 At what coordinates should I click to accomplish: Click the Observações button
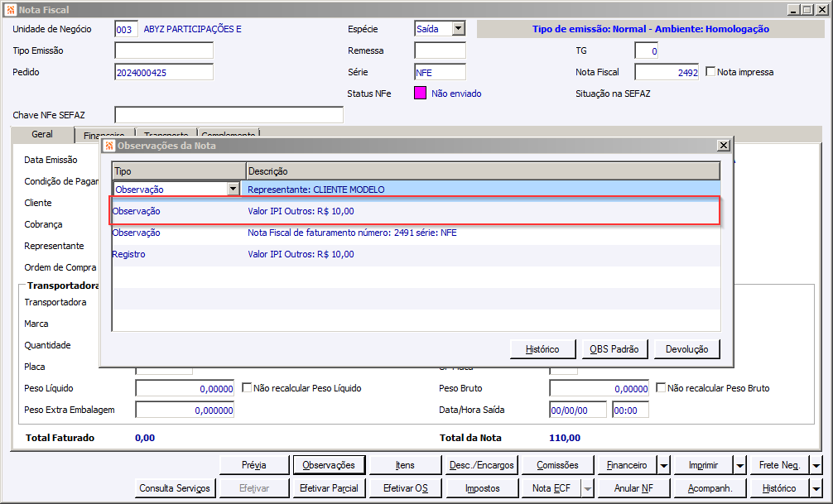coord(329,465)
